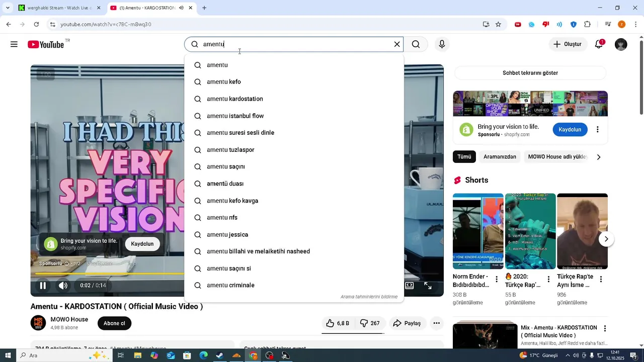Open the YouTube hamburger guide menu
This screenshot has width=644, height=362.
(x=14, y=44)
